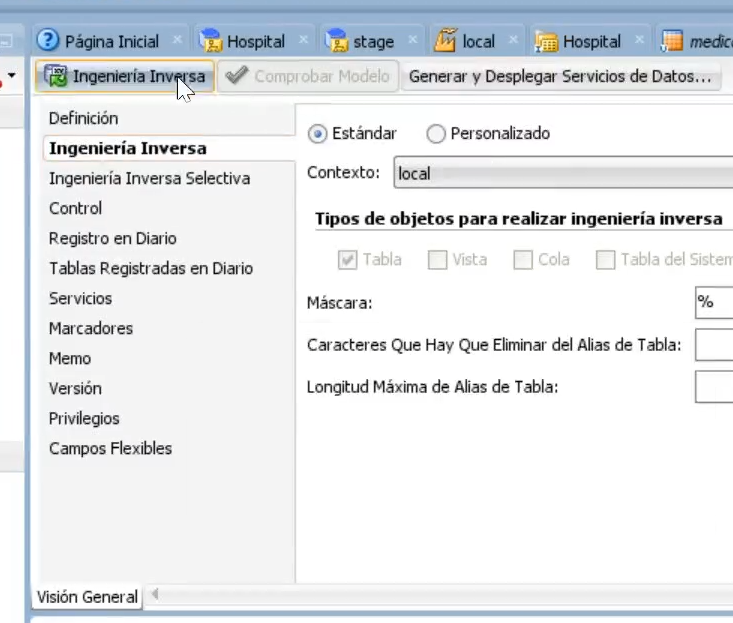The height and width of the screenshot is (623, 733).
Task: Close the Página Inicial tab
Action: 177,40
